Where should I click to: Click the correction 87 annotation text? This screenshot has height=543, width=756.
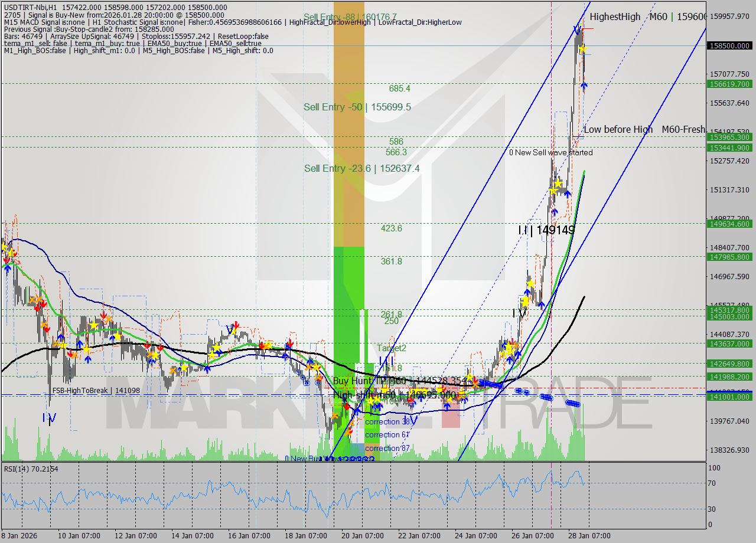pyautogui.click(x=388, y=448)
